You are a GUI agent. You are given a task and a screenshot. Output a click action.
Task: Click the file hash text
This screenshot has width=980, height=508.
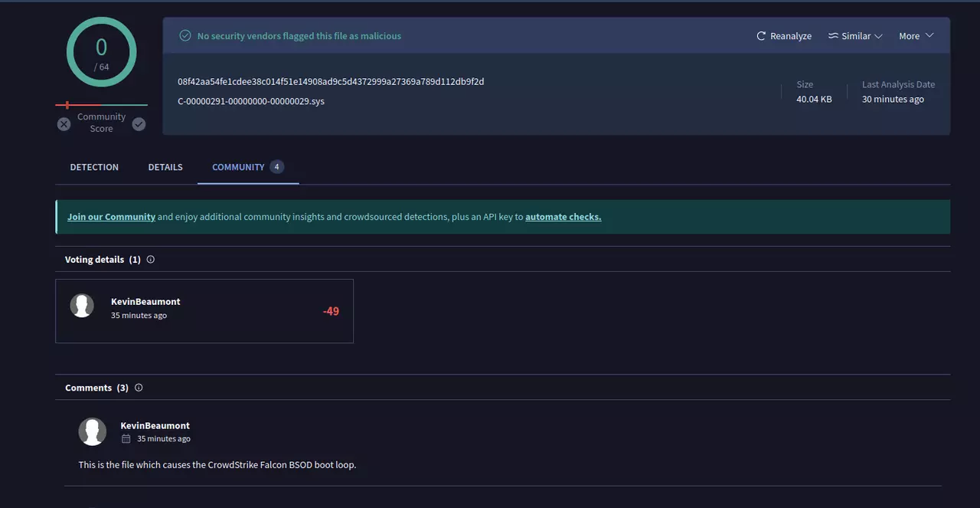point(331,81)
